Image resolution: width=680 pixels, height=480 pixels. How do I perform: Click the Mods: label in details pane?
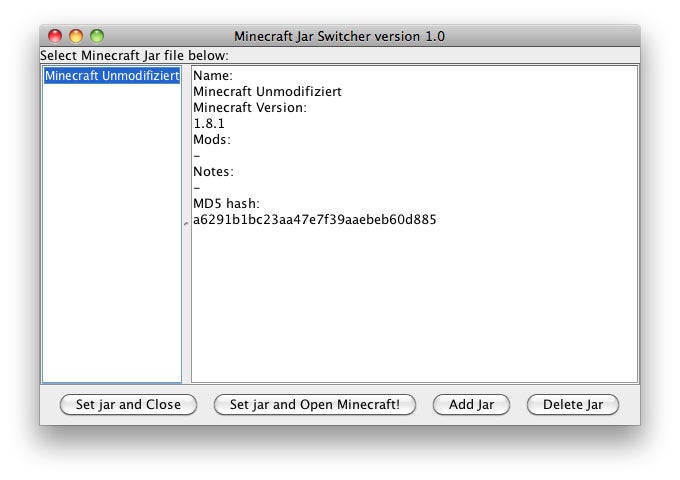[212, 140]
